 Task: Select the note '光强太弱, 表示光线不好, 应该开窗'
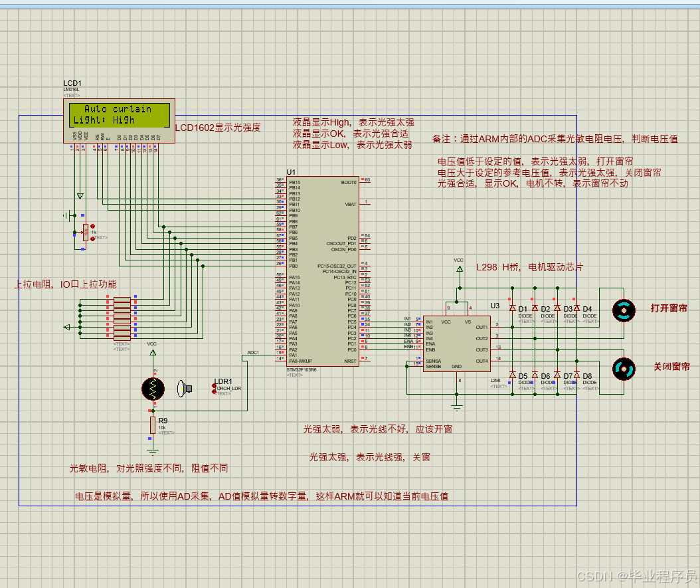[378, 429]
